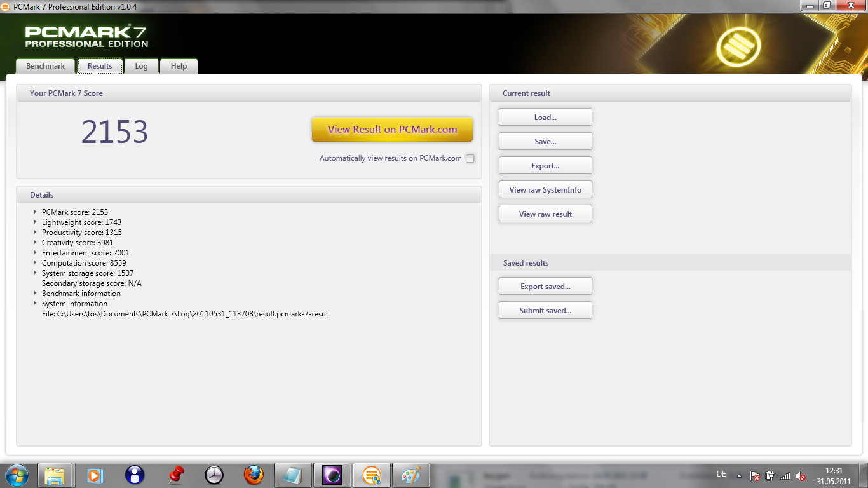868x488 pixels.
Task: Click the power plug tray icon
Action: [770, 475]
